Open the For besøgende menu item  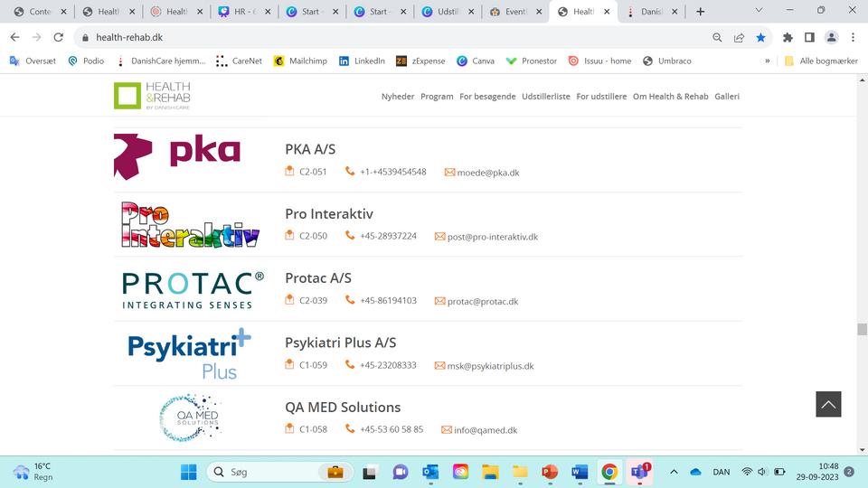click(x=487, y=97)
